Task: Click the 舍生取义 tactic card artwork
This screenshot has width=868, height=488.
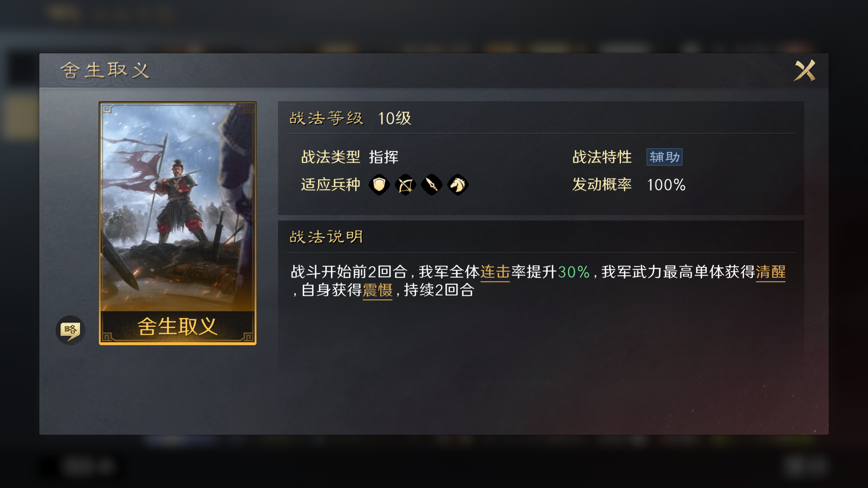Action: coord(178,208)
